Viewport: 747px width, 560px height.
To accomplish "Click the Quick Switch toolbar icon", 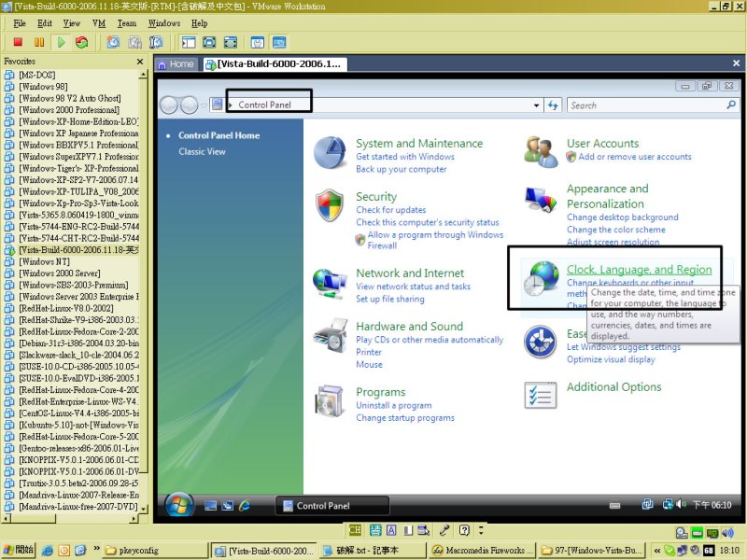I will click(231, 42).
